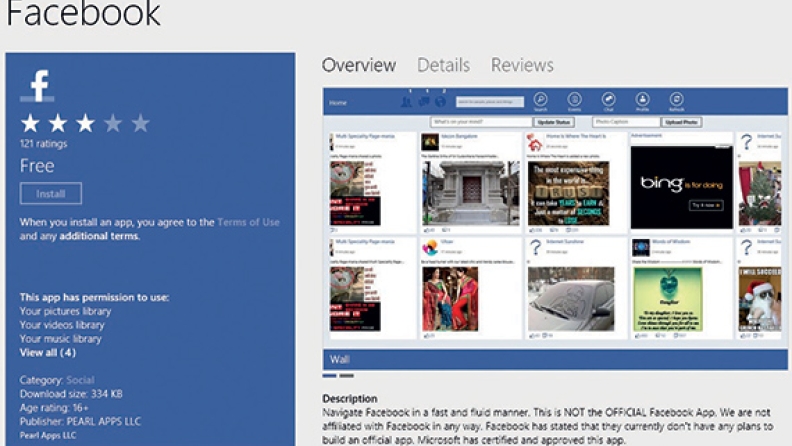Click the Refresh circle icon

click(x=676, y=99)
